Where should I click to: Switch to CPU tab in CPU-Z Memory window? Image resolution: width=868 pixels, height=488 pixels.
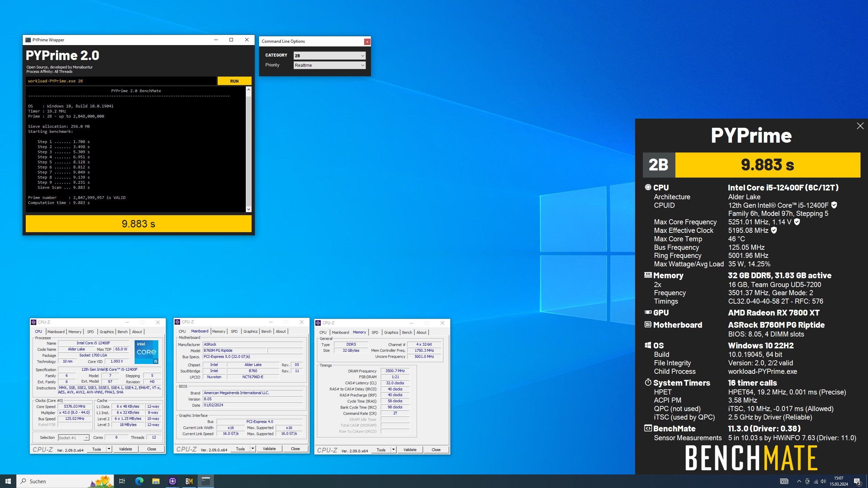pos(323,332)
